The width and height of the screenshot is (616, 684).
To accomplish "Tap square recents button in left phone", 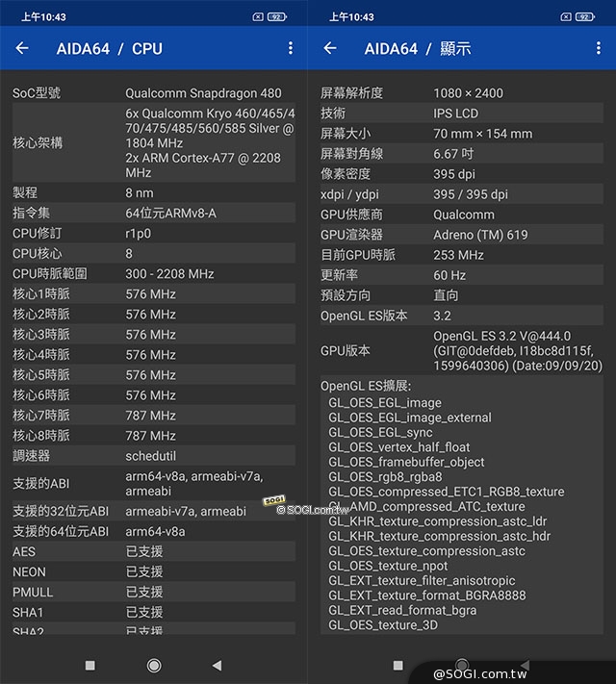I will 90,666.
